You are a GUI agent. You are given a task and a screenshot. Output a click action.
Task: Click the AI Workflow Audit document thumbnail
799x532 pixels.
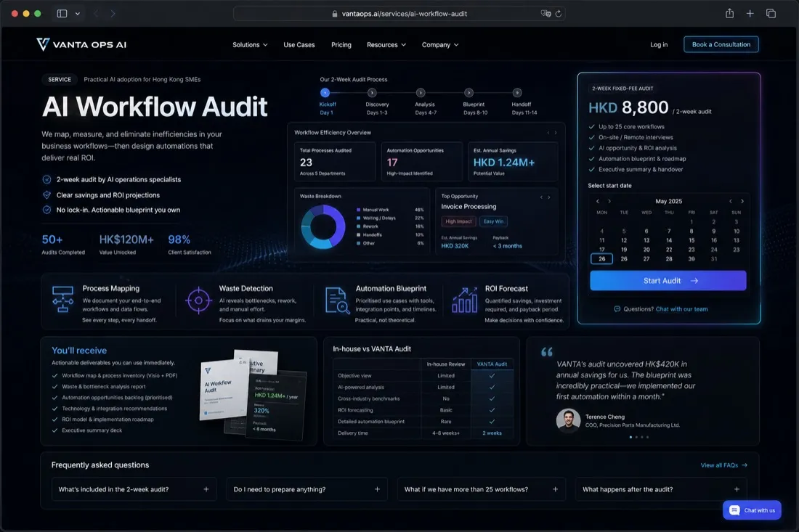click(222, 390)
